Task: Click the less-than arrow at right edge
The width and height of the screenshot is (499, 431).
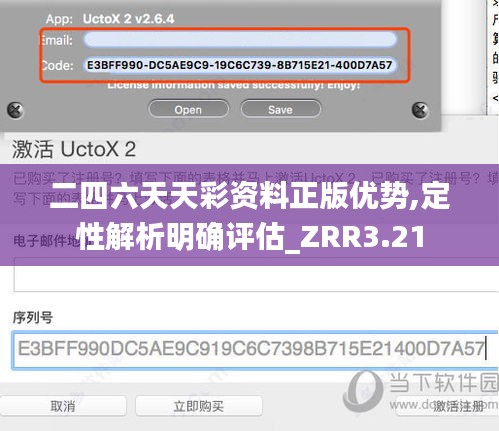Action: point(495,98)
